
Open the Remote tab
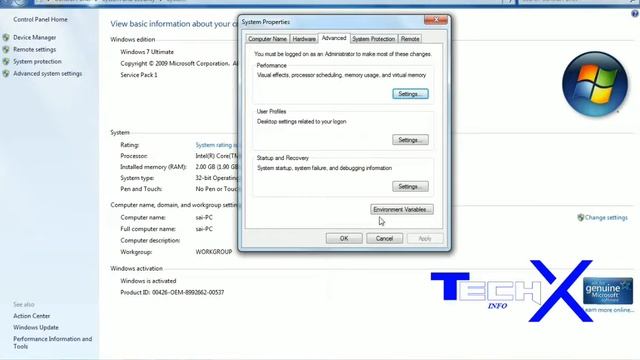click(x=410, y=39)
